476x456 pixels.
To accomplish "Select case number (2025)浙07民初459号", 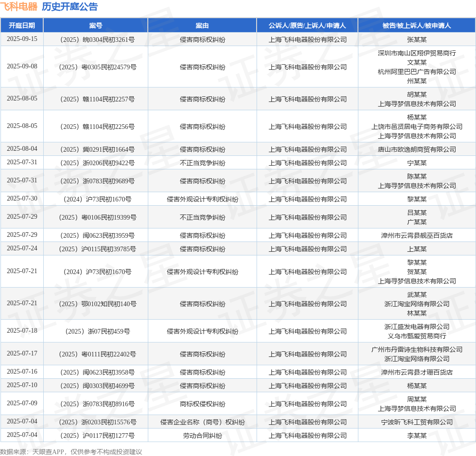I will [98, 331].
